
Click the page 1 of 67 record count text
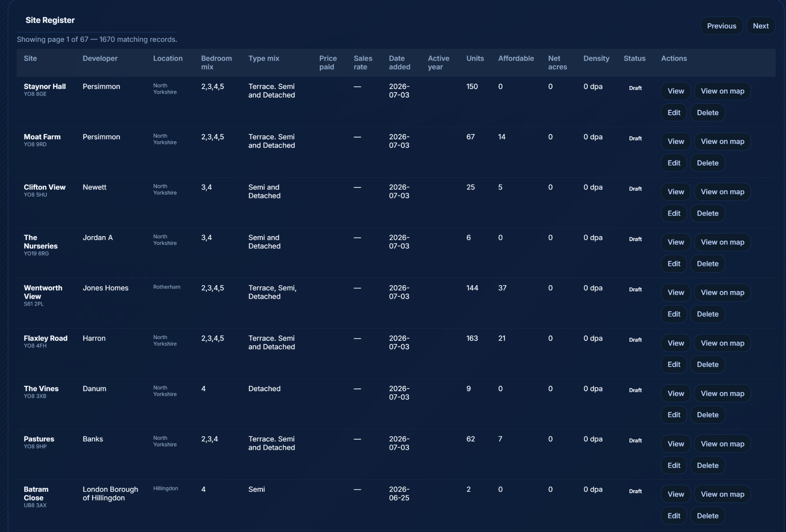tap(97, 39)
